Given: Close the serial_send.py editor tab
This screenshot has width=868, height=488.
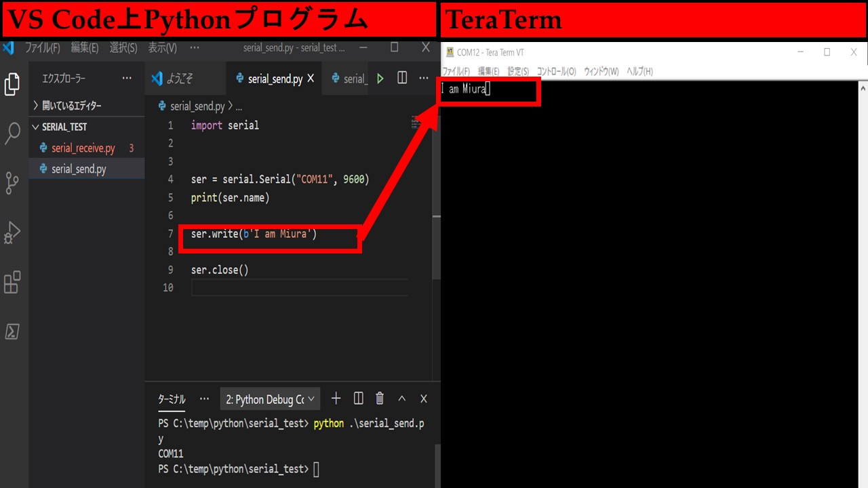Looking at the screenshot, I should point(311,79).
